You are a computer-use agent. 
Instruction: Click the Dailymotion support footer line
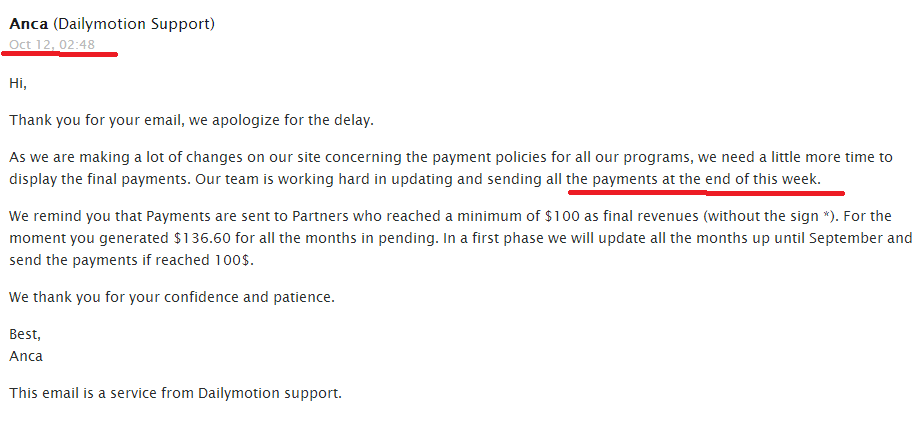(x=176, y=393)
